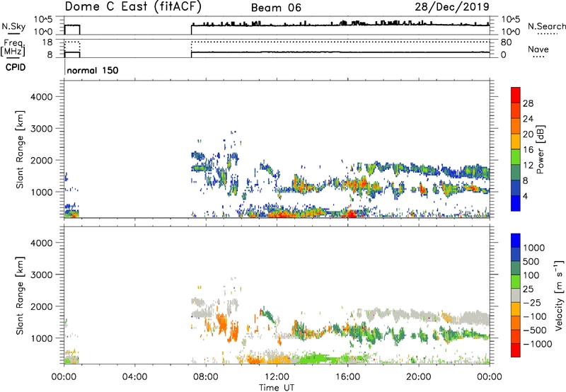Click "10^0" tick right of noise panel
Image resolution: width=566 pixels, height=392 pixels.
click(x=511, y=32)
